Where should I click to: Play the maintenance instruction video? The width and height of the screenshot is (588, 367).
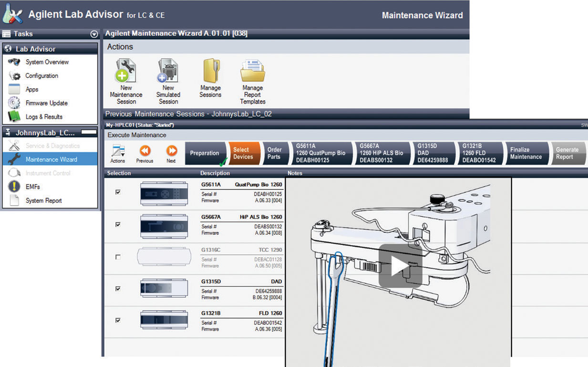pos(401,265)
